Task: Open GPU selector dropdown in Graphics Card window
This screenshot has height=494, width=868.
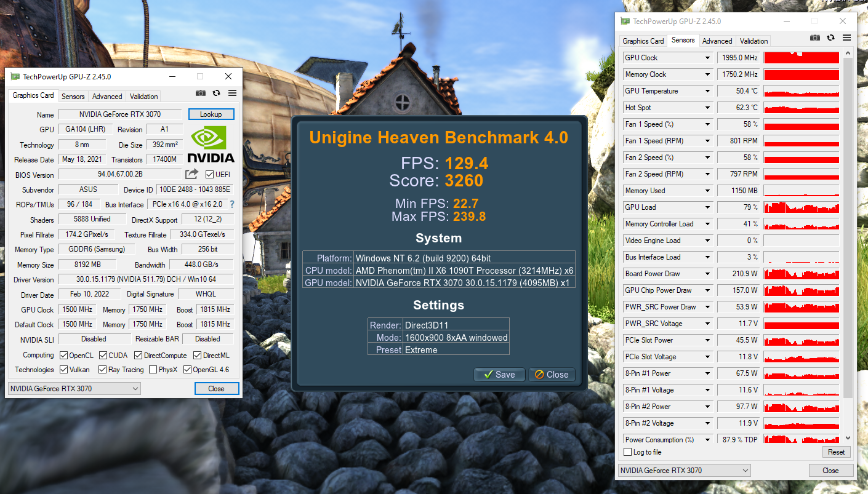Action: tap(74, 389)
